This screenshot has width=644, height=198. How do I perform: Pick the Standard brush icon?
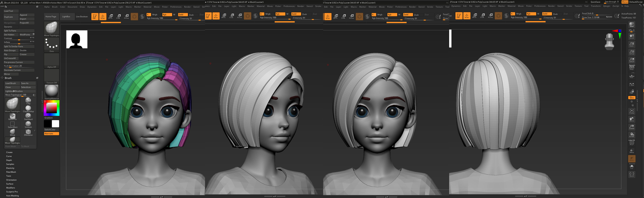click(28, 116)
